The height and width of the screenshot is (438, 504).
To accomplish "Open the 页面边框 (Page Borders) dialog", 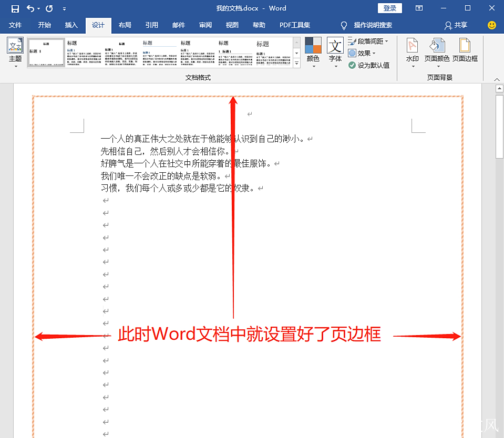I will (x=465, y=51).
